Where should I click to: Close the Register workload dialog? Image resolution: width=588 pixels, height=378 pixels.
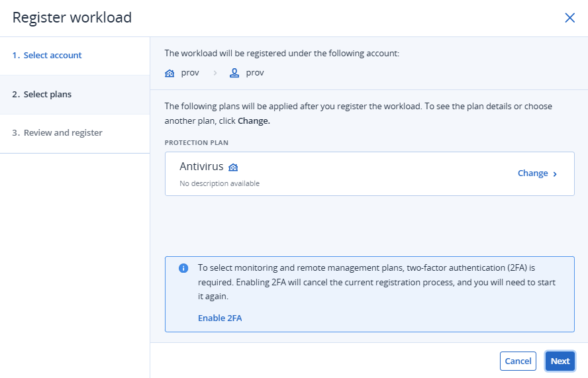pos(569,18)
